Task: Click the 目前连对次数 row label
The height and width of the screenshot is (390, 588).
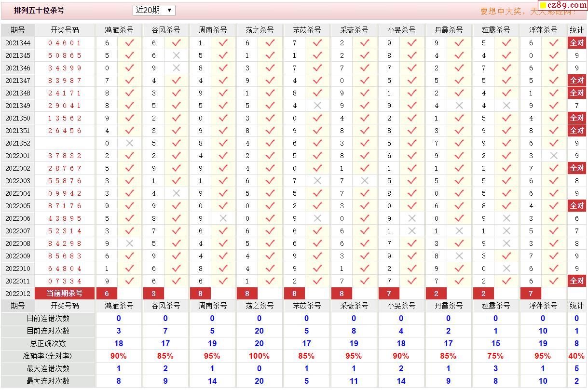Action: tap(48, 331)
